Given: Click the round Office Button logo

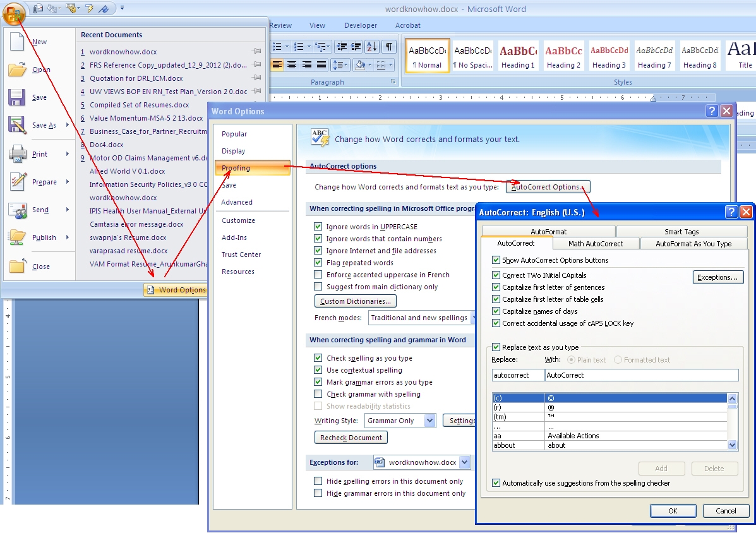Looking at the screenshot, I should pyautogui.click(x=13, y=13).
